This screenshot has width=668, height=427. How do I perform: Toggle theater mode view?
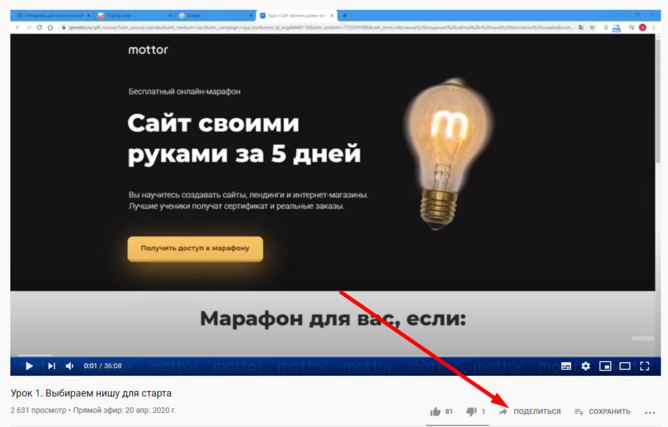pos(625,366)
